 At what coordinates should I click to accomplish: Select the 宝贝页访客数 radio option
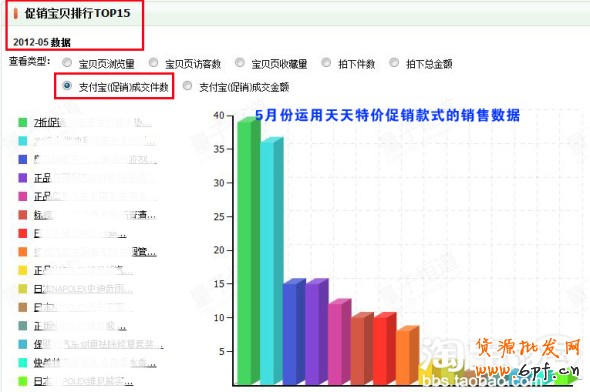tap(153, 62)
